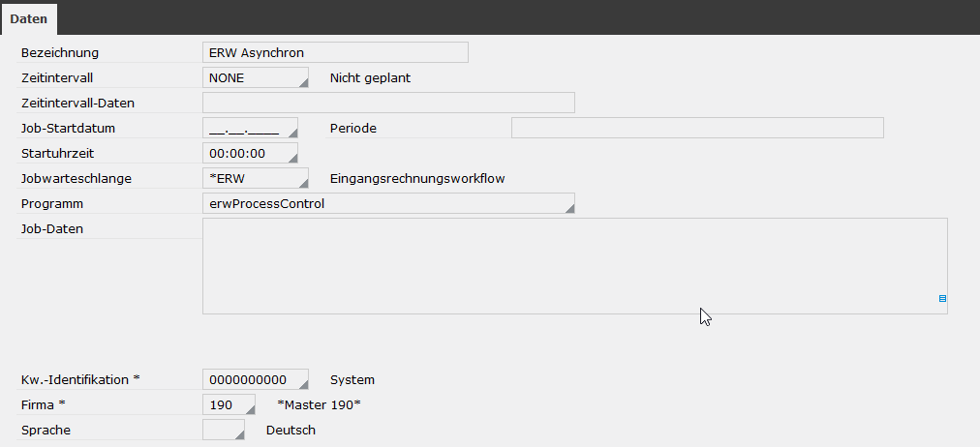The image size is (980, 447).
Task: Click the Programm field label
Action: (x=52, y=203)
